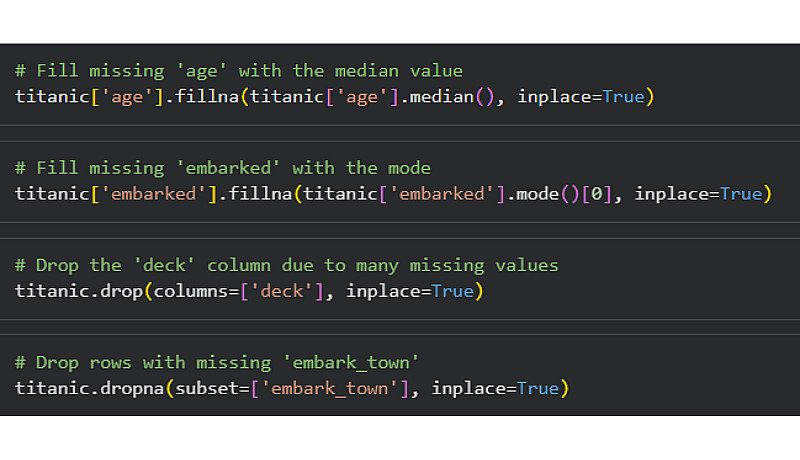The height and width of the screenshot is (460, 800).
Task: Click the subset keyword in the dropna cell
Action: 207,388
